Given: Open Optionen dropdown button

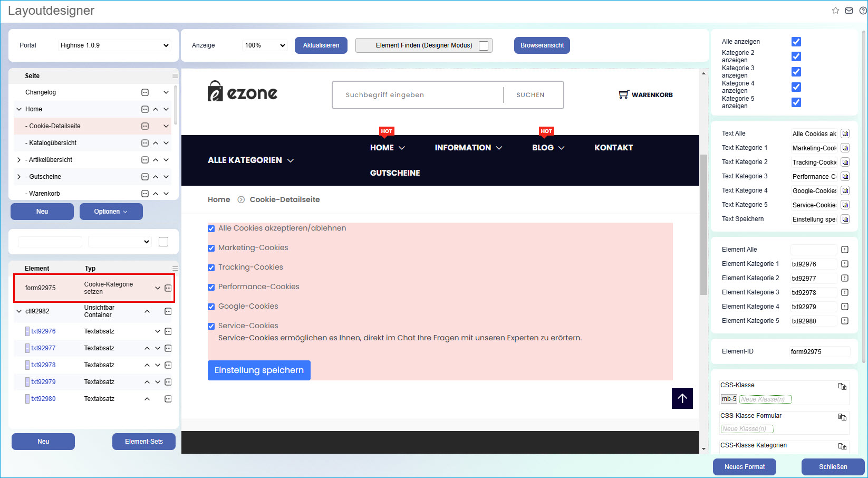Looking at the screenshot, I should click(111, 212).
